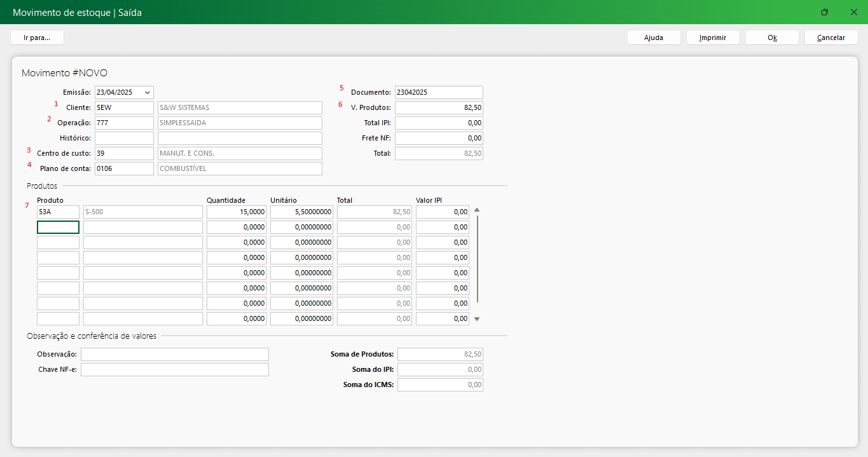Click the 'Ir para...' button
868x457 pixels.
click(x=37, y=38)
